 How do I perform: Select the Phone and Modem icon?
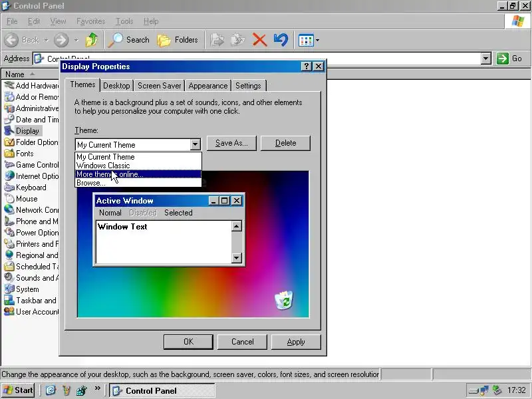pyautogui.click(x=9, y=221)
